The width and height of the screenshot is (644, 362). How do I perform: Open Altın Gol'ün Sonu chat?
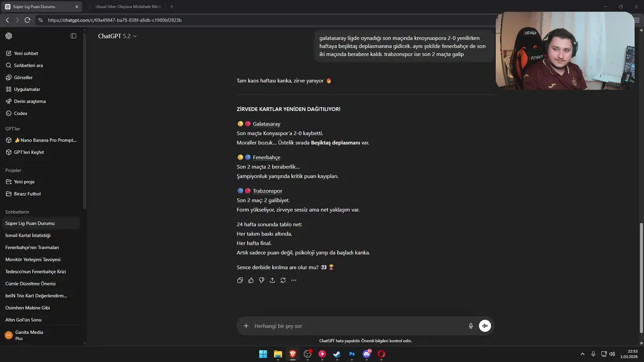(40, 320)
